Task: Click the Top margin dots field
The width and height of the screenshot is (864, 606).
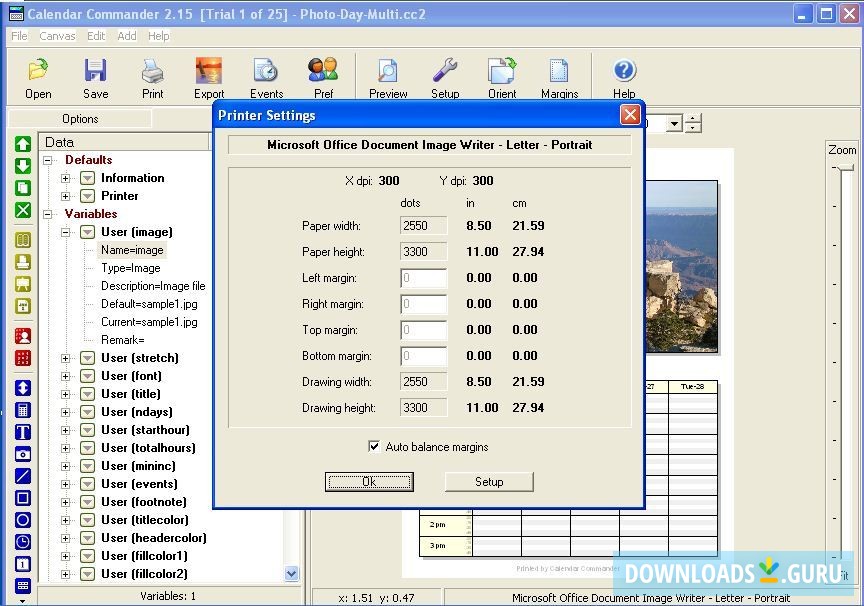Action: point(424,330)
